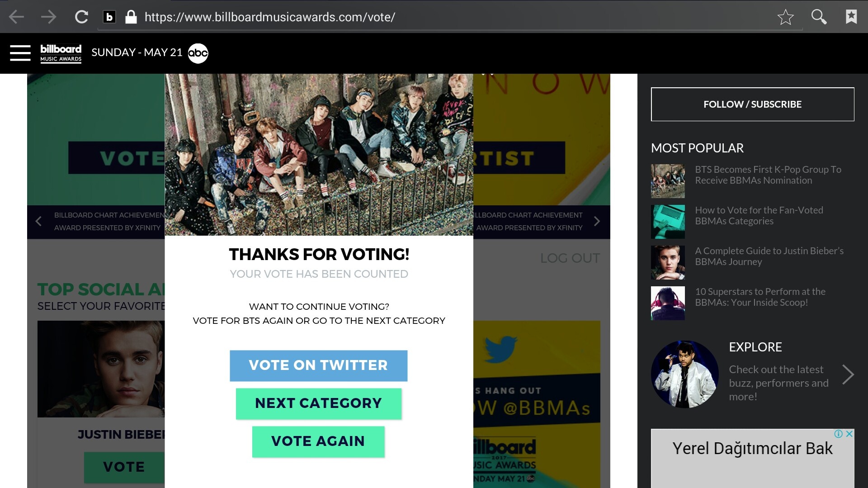Open Justin Bieber BBMAs Journey thumbnail
Image resolution: width=868 pixels, height=488 pixels.
click(x=668, y=262)
